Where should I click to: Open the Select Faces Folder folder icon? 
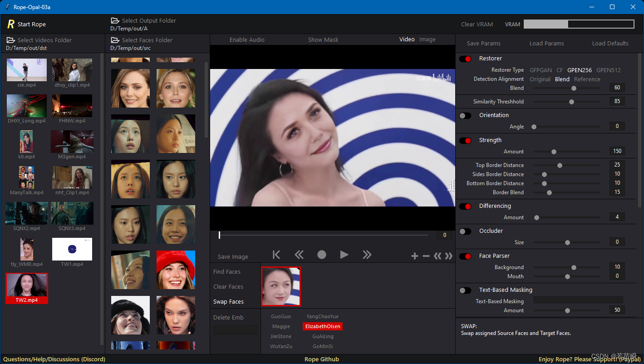point(115,40)
